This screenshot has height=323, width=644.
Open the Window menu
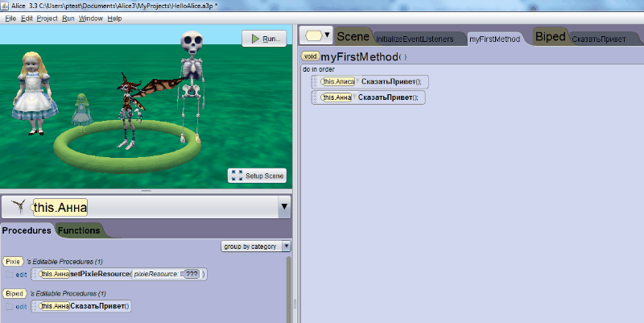point(91,19)
